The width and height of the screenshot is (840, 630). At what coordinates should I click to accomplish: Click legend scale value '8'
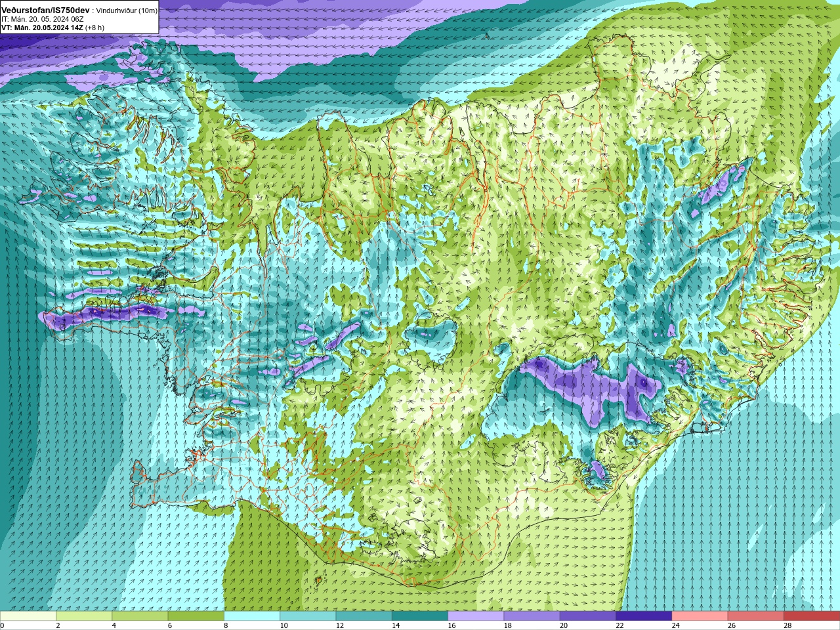pos(226,625)
